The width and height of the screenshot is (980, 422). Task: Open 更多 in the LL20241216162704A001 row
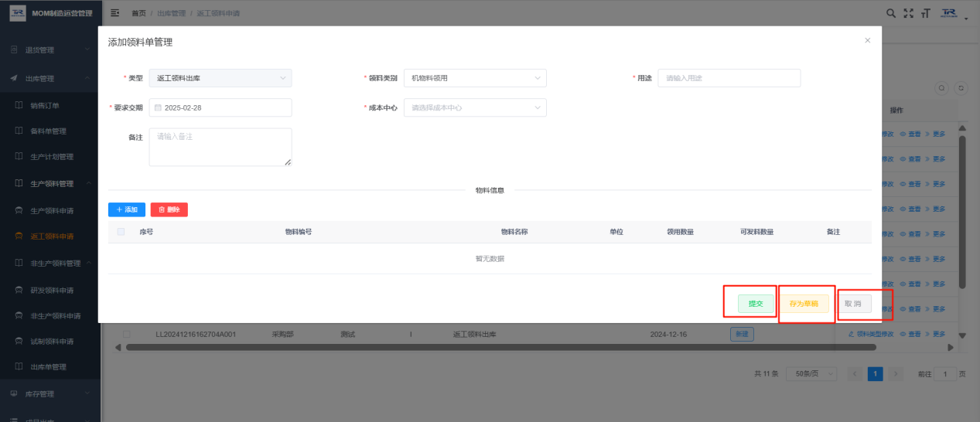tap(935, 334)
